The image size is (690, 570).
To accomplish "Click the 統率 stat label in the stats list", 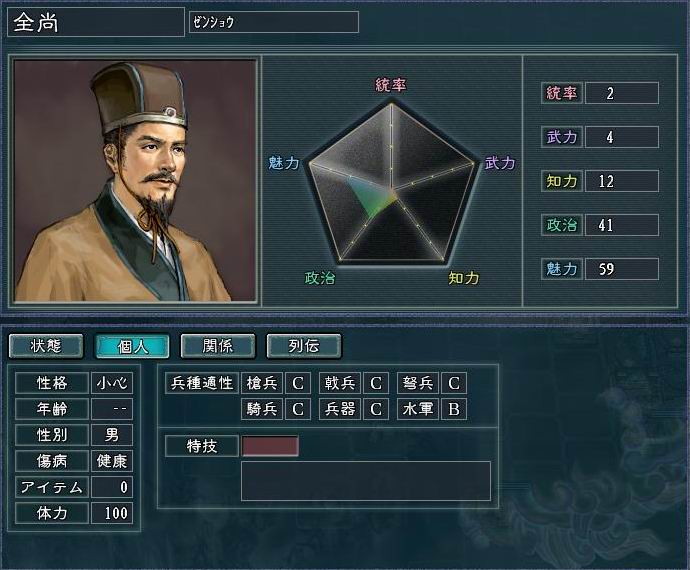I will coord(562,93).
